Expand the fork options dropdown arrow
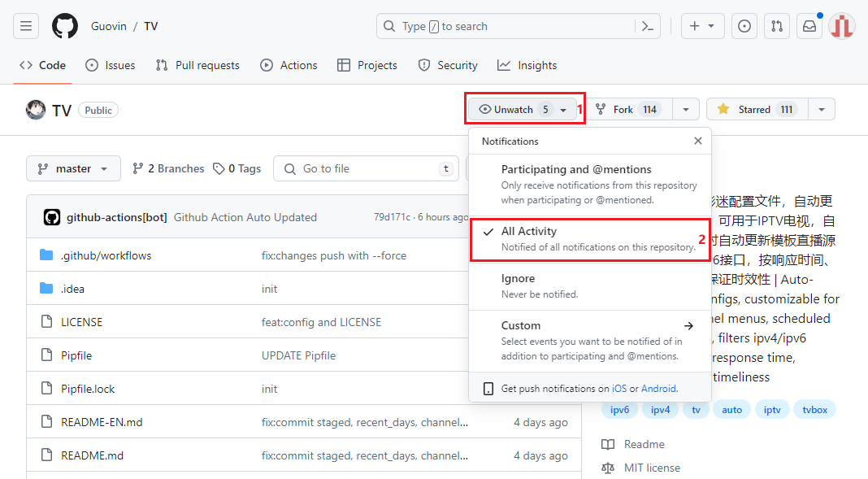Viewport: 868px width, 479px height. point(686,109)
